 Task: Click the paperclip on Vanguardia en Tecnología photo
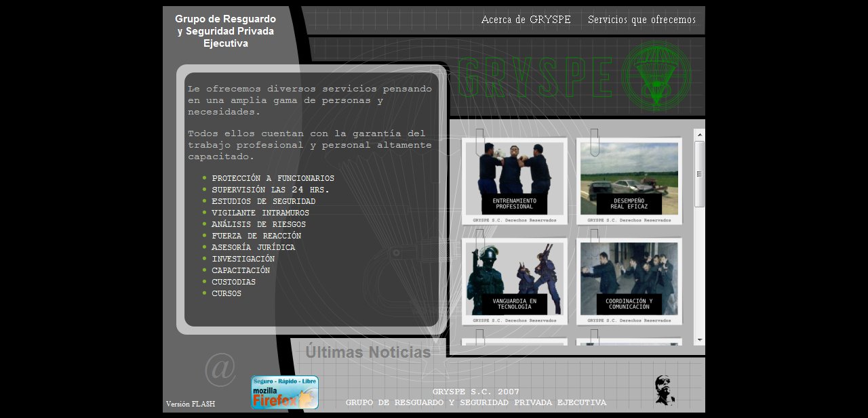pos(480,240)
